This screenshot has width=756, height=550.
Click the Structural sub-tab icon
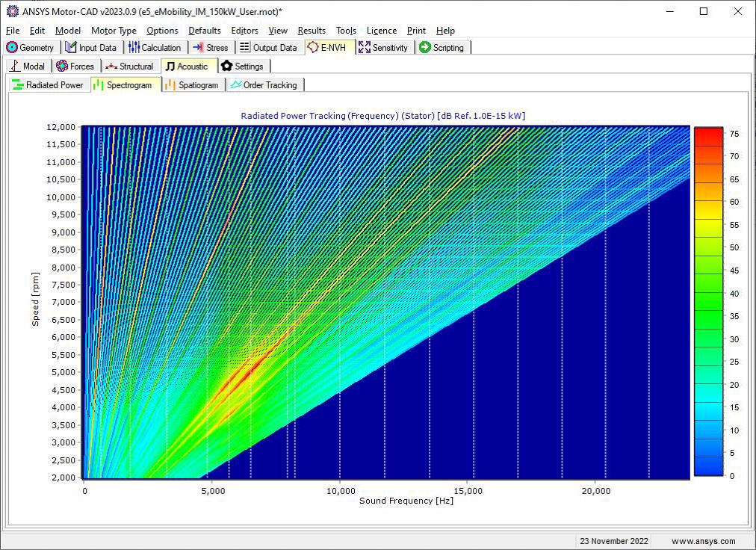[111, 66]
